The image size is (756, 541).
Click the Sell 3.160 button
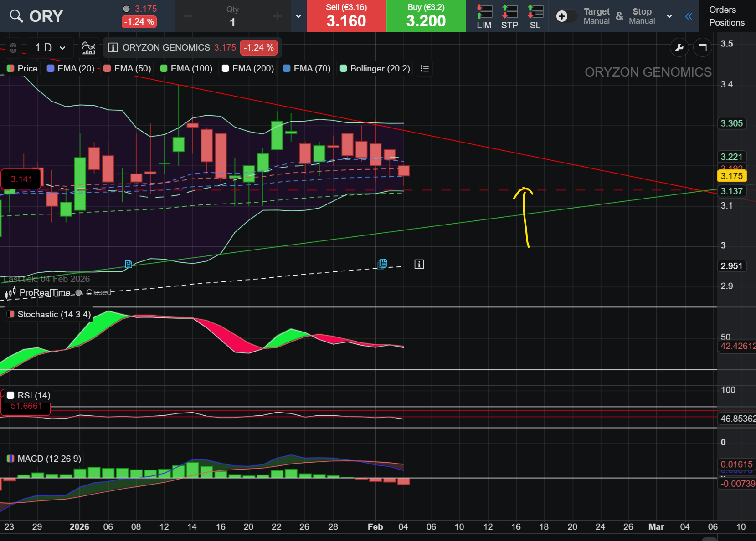tap(346, 16)
